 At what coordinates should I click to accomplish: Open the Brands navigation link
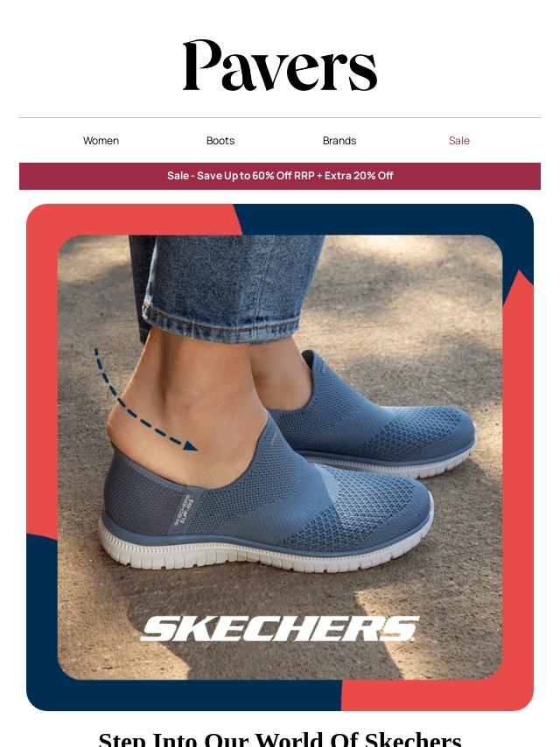point(339,141)
